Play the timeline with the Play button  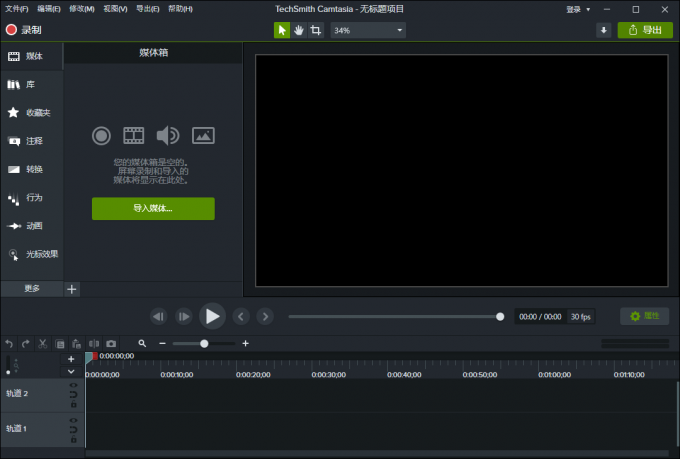point(212,317)
